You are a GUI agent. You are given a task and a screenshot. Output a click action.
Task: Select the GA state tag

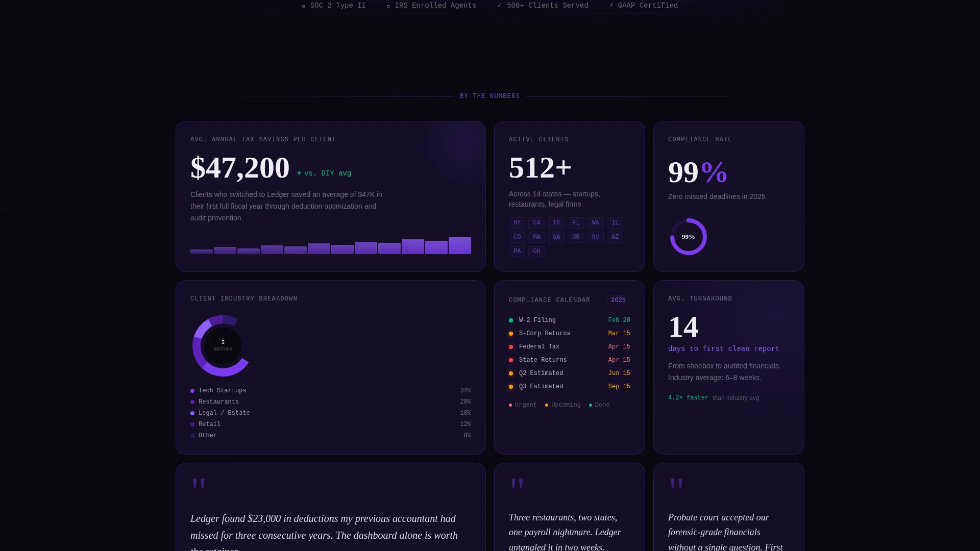coord(556,237)
